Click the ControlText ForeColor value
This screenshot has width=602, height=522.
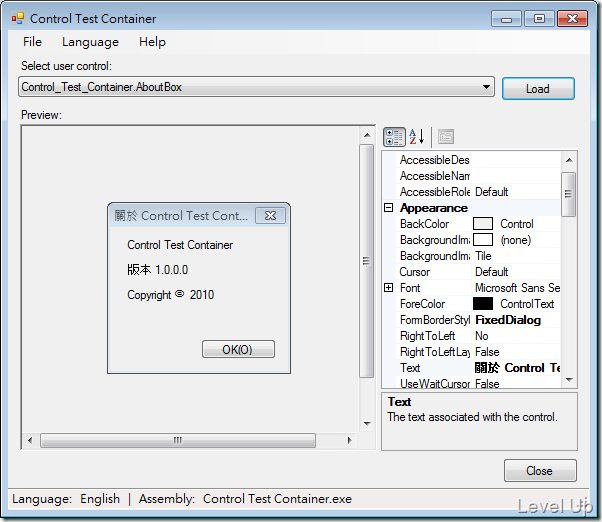click(527, 304)
